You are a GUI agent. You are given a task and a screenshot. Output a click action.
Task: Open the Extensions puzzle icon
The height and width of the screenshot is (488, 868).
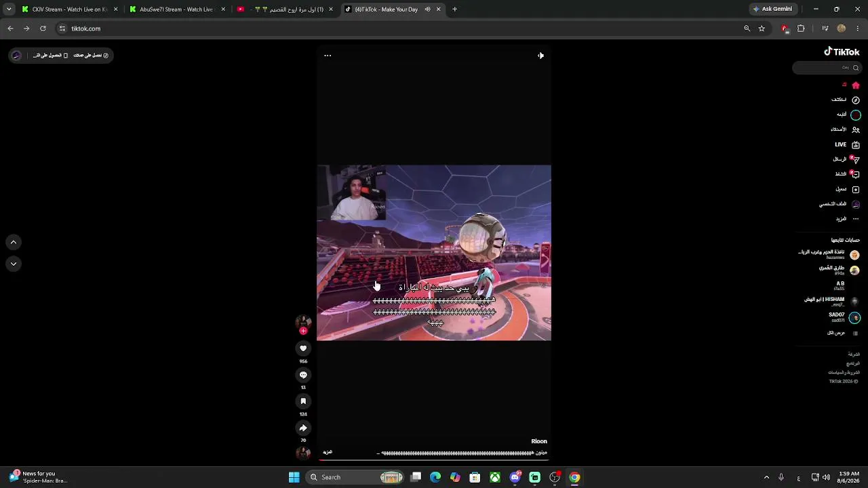tap(801, 28)
